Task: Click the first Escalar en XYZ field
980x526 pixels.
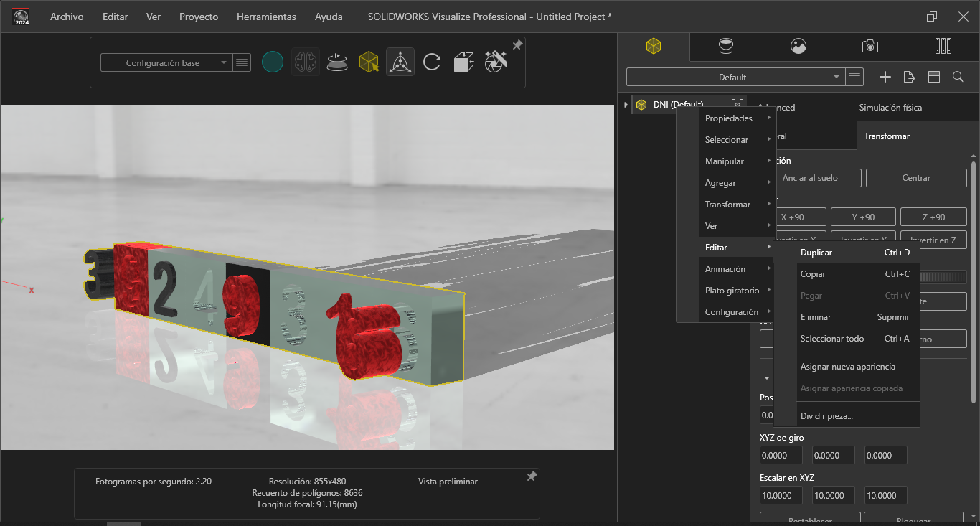Action: pyautogui.click(x=781, y=495)
